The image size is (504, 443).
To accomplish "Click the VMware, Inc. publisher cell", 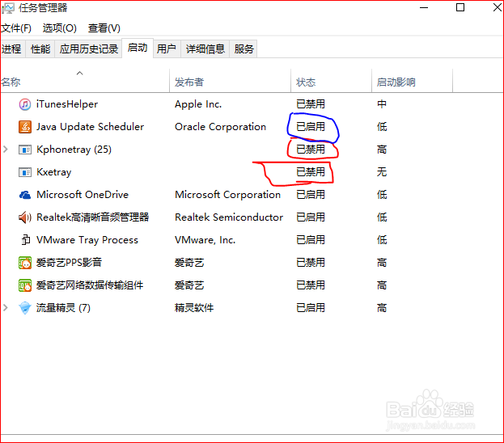I will 205,240.
